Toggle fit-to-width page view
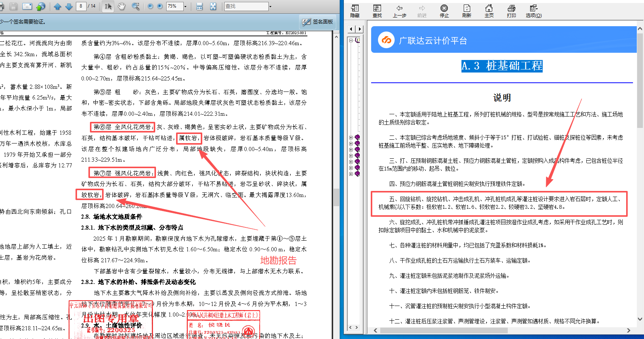The width and height of the screenshot is (644, 339). coord(200,6)
